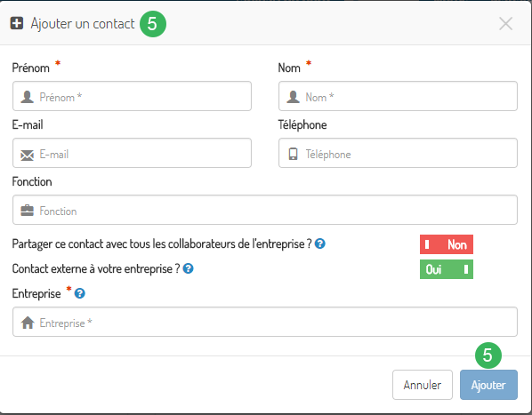
Task: Click the person icon in Prénom field
Action: [28, 97]
